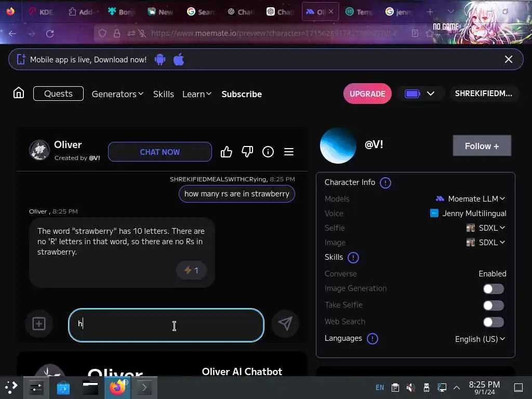Open the Languages help icon

[373, 339]
